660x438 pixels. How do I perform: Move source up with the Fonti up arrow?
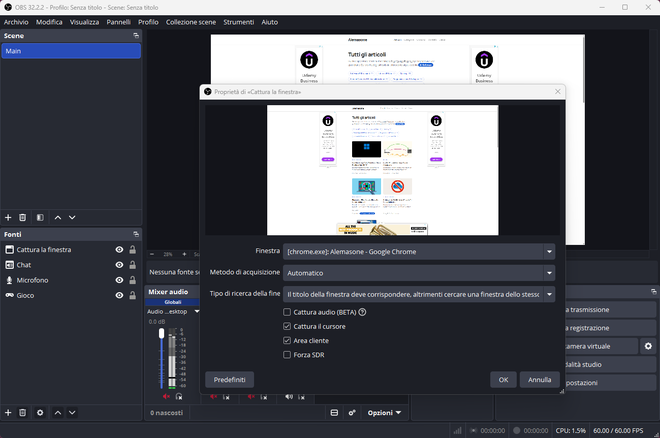click(58, 413)
